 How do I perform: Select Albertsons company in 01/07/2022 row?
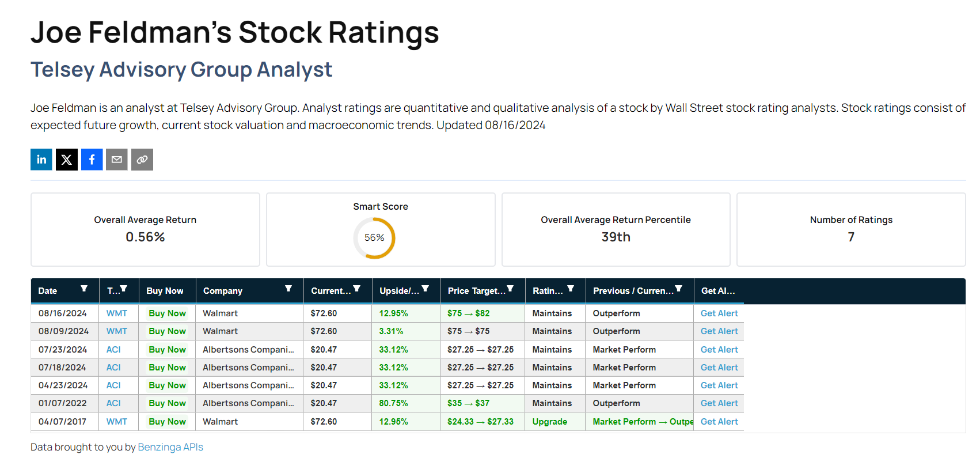tap(249, 403)
